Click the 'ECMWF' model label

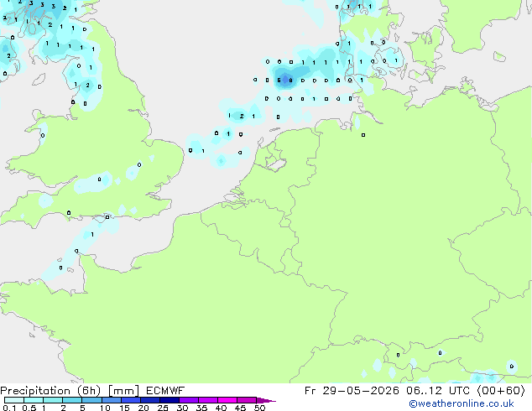pos(165,391)
